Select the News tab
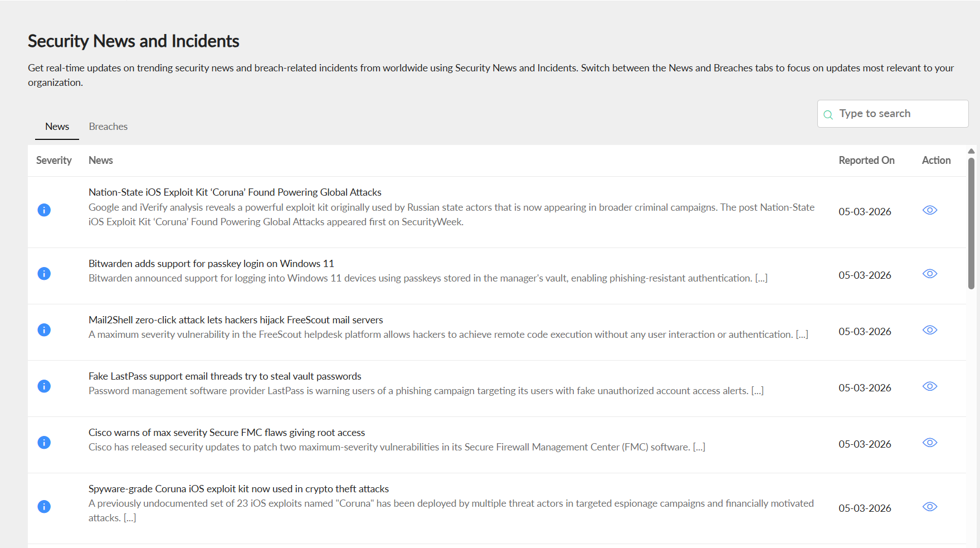 pyautogui.click(x=57, y=127)
